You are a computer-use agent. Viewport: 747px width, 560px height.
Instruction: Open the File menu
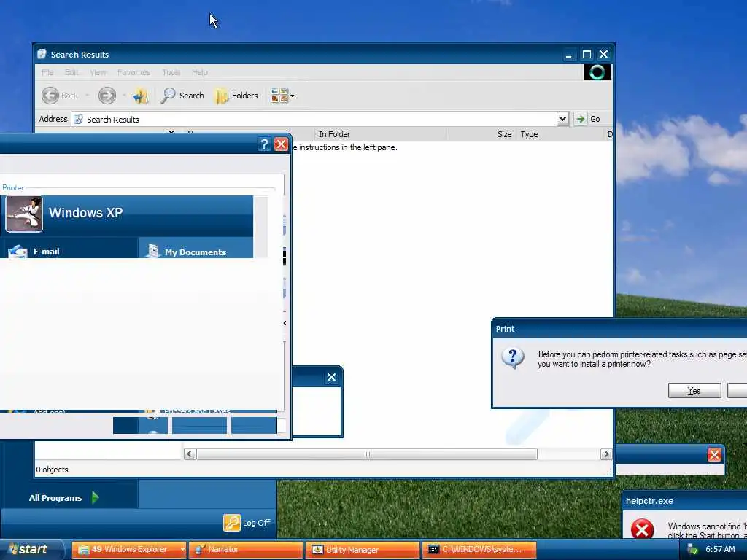[47, 72]
